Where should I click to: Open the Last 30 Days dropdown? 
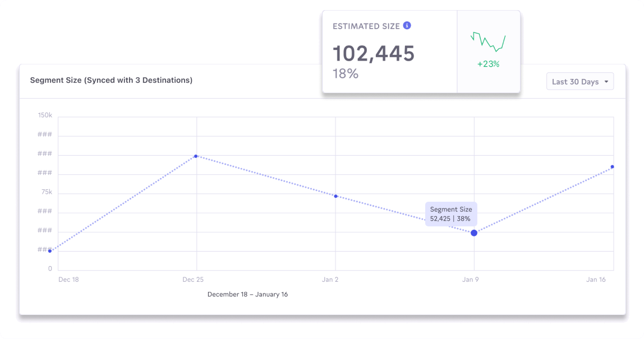click(579, 82)
